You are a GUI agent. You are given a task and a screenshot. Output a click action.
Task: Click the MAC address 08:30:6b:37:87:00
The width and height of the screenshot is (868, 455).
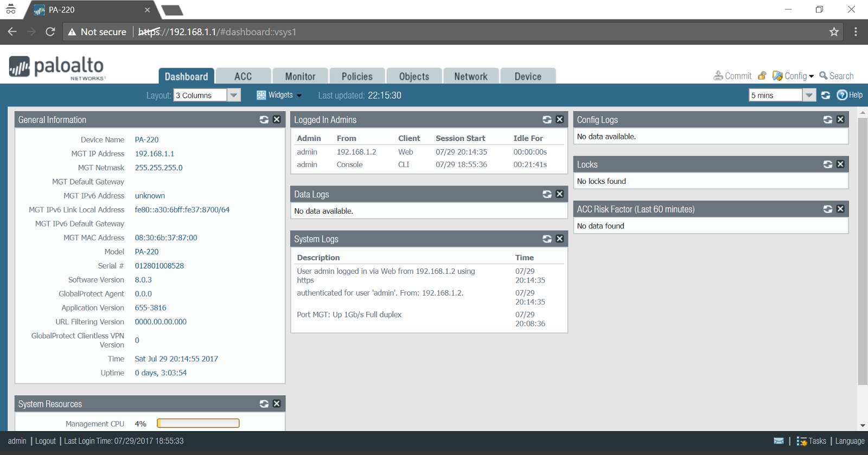click(166, 238)
